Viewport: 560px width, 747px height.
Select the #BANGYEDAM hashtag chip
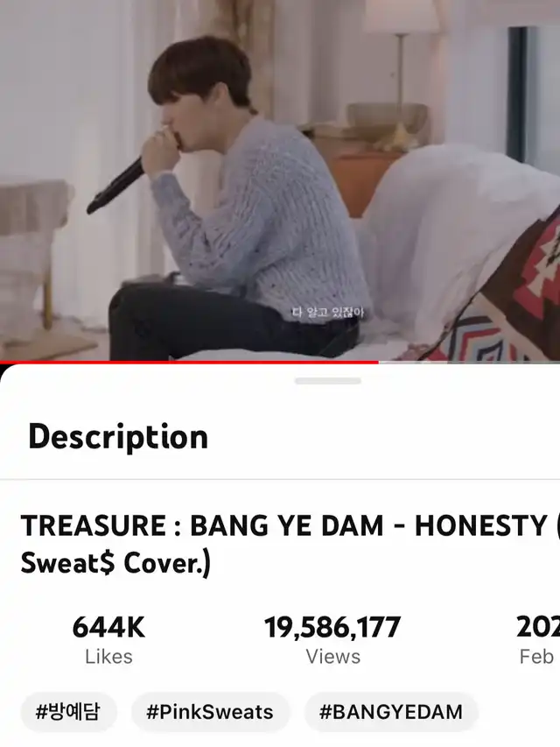point(391,712)
